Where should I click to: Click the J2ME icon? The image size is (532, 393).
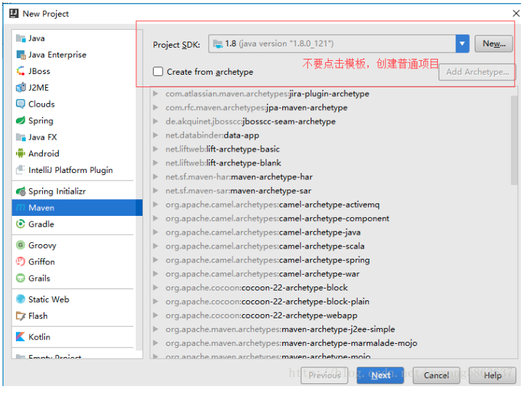21,88
